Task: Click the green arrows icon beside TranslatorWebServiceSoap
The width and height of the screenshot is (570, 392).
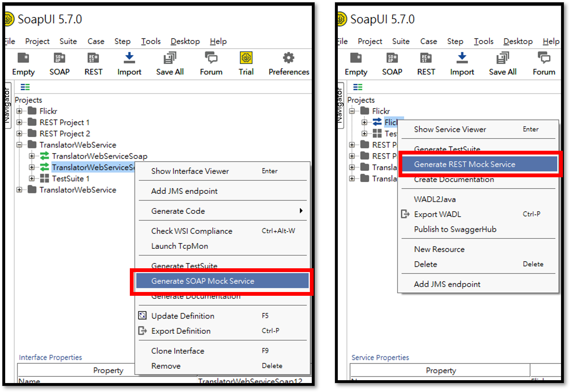Action: 45,156
